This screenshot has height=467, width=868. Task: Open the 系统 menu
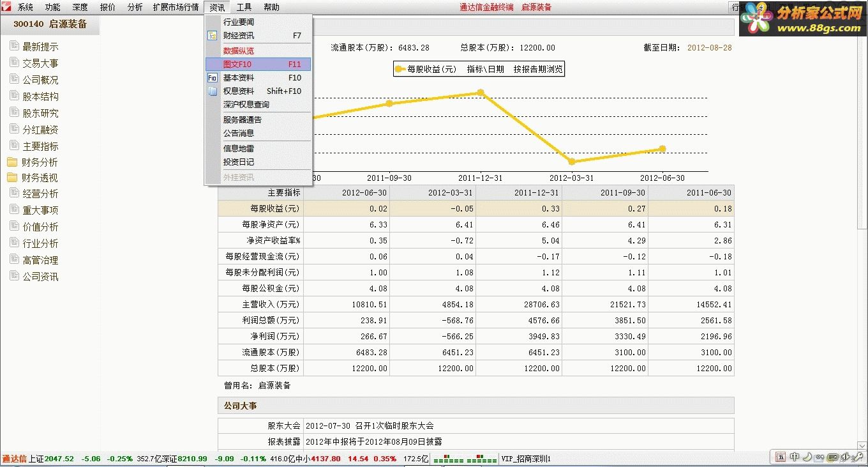[x=26, y=8]
